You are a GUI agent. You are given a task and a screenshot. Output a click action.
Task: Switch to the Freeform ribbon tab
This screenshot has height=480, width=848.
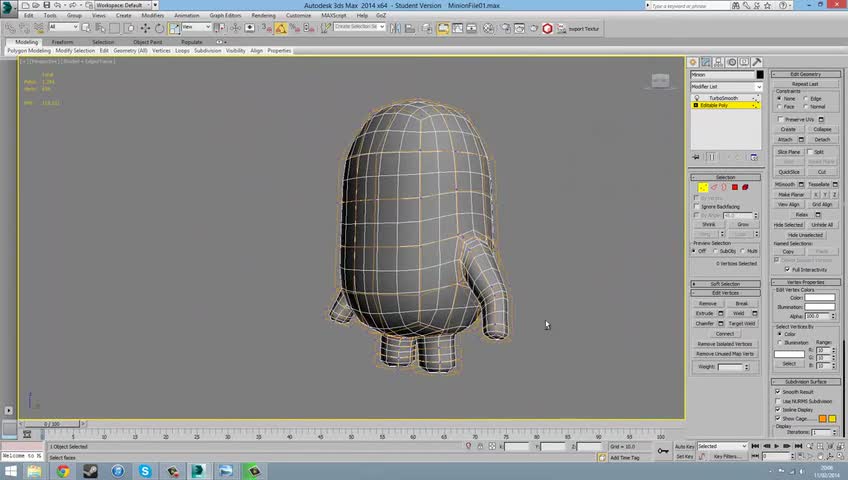click(x=62, y=42)
